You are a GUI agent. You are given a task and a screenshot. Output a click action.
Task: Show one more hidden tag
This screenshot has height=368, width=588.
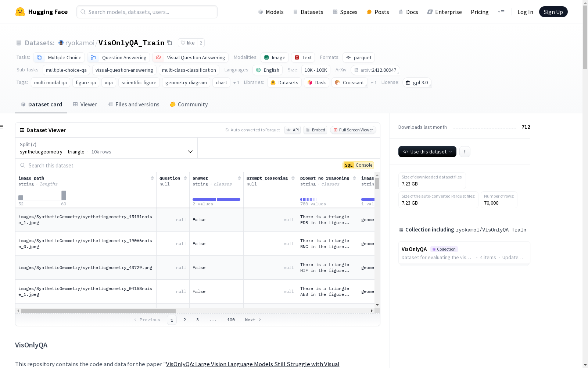click(236, 82)
